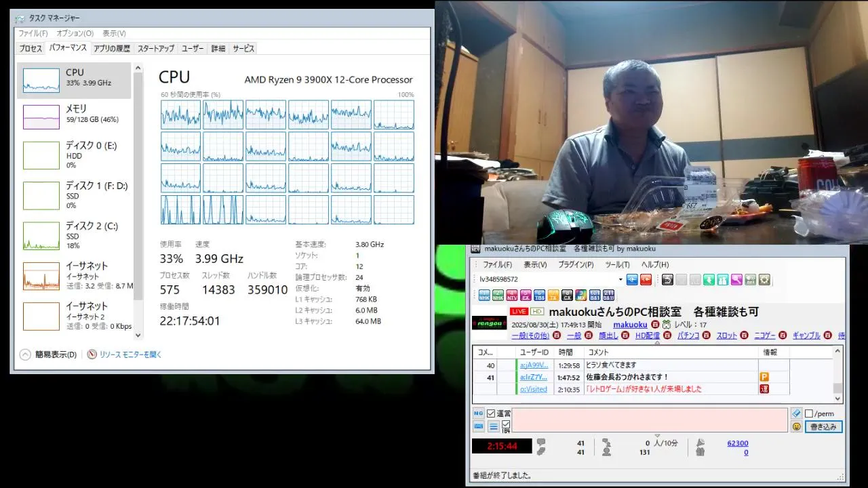The image size is (868, 488).
Task: Click the eraser icon next to /perm
Action: 796,413
